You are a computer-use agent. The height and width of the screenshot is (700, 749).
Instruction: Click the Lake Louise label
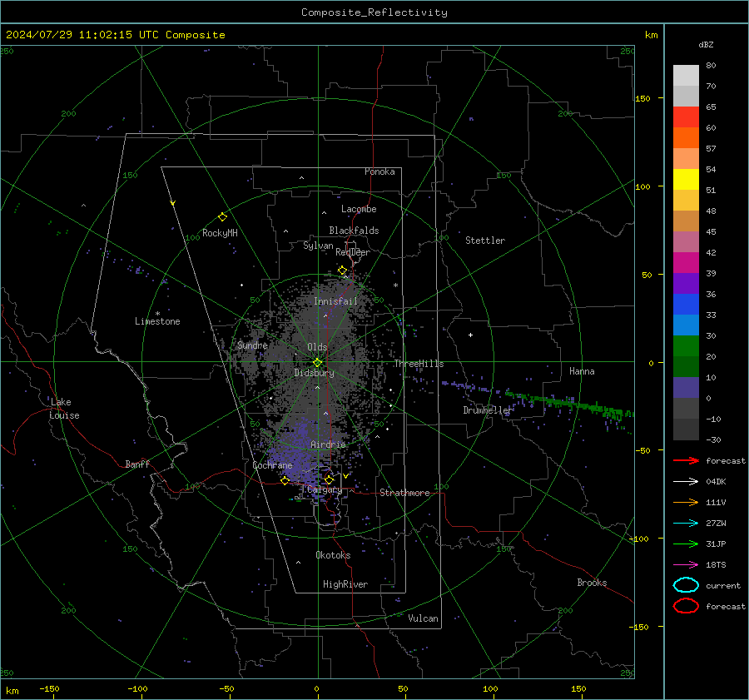tap(64, 409)
